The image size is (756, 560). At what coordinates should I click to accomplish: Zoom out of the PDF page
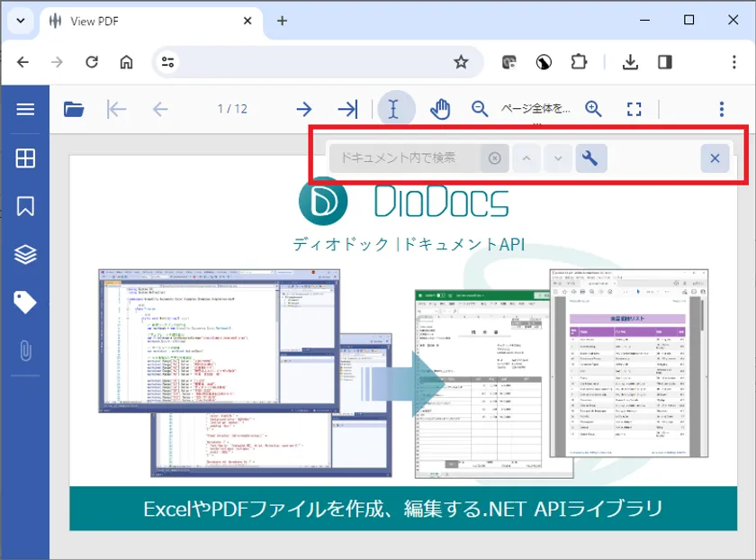(481, 110)
